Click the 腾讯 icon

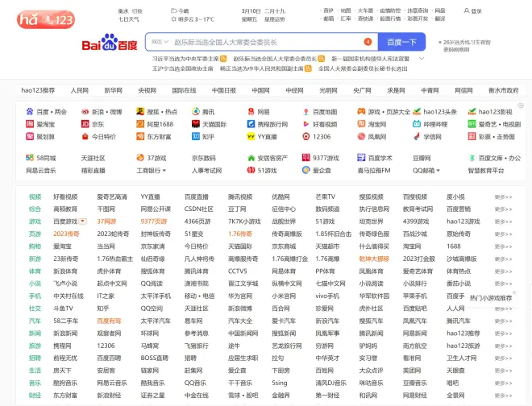(x=196, y=112)
